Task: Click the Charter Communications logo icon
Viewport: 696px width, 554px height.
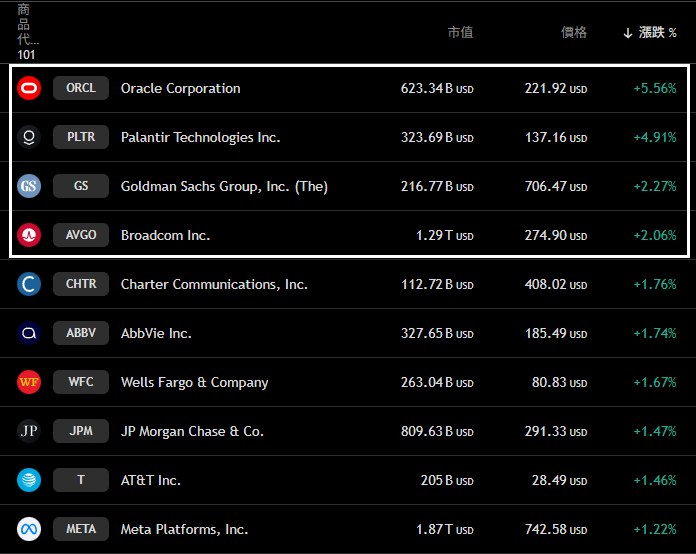Action: tap(29, 284)
